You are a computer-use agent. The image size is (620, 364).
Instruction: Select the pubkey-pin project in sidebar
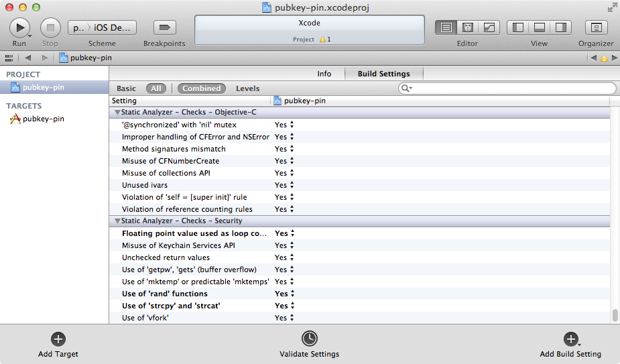click(x=54, y=87)
